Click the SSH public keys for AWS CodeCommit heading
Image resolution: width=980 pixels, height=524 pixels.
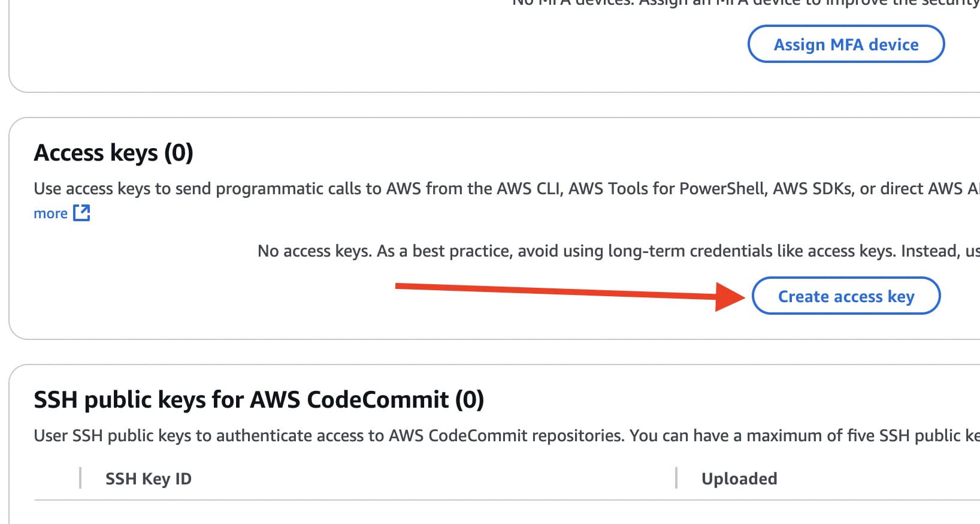coord(259,400)
